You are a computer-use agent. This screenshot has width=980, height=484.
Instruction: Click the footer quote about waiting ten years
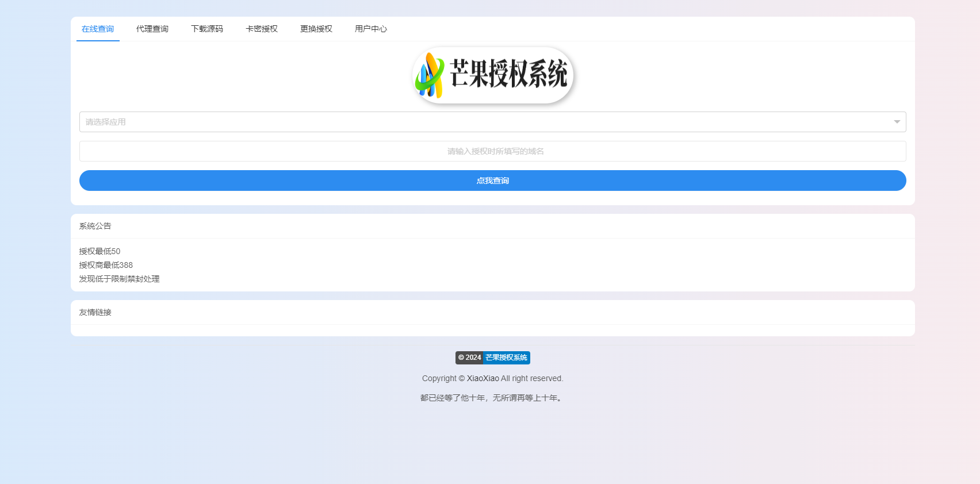point(492,398)
